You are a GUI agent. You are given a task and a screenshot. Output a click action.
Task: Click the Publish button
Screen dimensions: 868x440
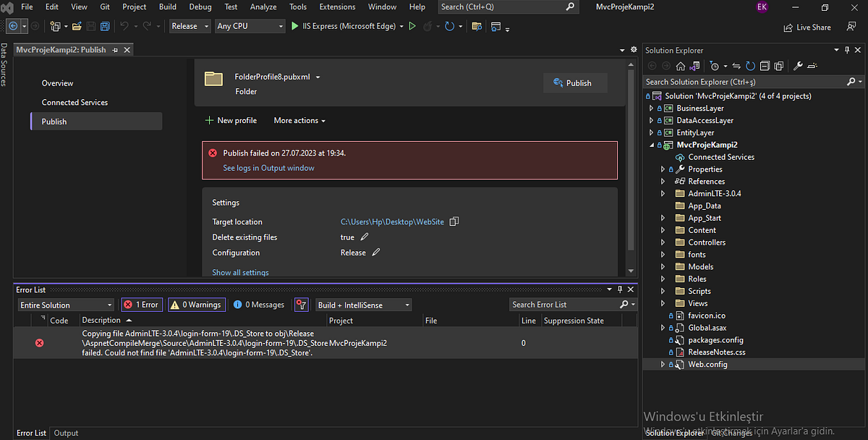pos(575,82)
